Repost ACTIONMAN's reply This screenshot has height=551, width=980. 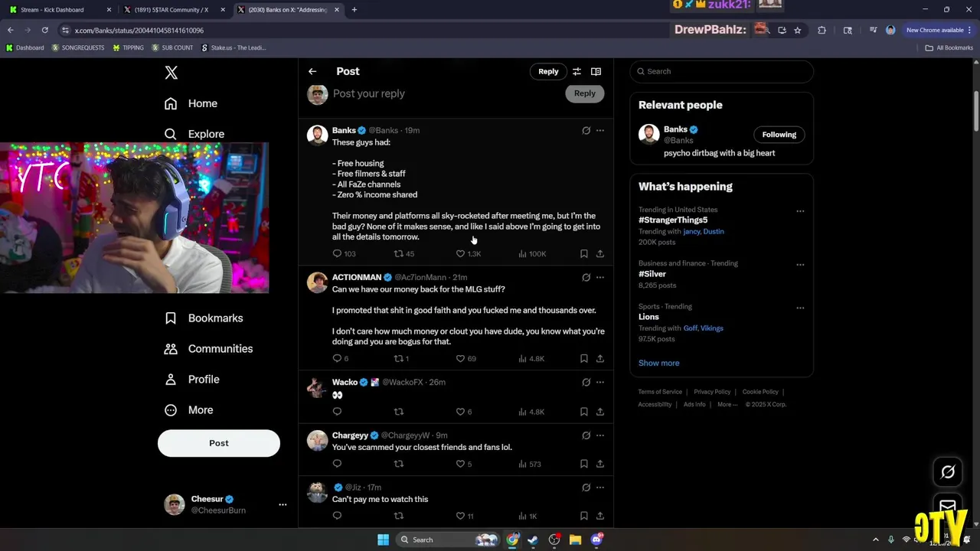(x=401, y=358)
